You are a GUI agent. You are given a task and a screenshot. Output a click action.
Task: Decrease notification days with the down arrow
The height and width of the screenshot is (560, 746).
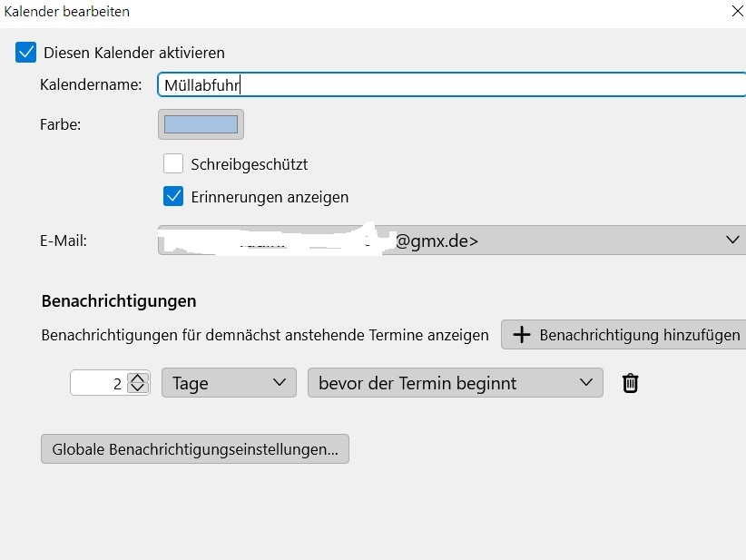(137, 388)
